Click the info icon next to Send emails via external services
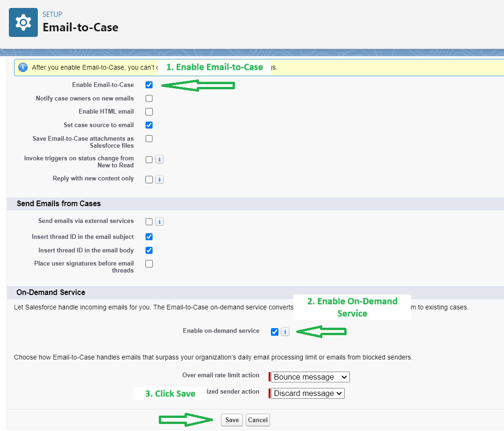 (159, 221)
